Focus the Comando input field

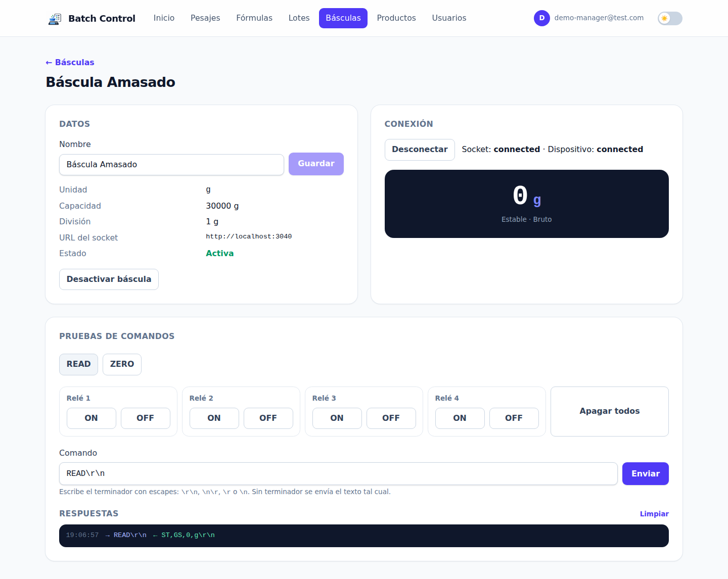[x=338, y=474]
